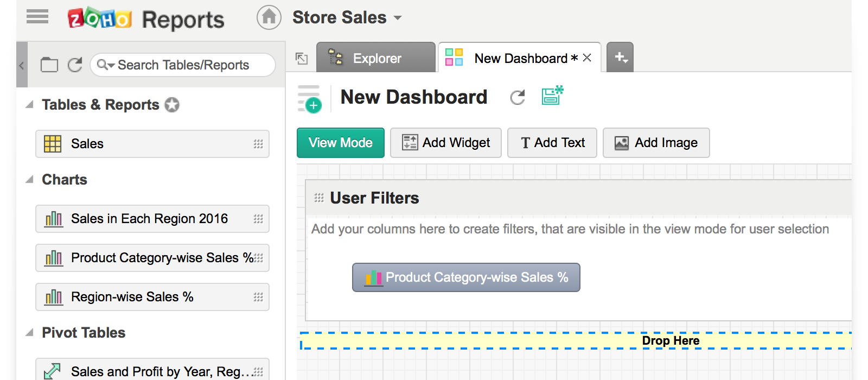Click the star icon beside Tables & Reports
868x380 pixels.
pyautogui.click(x=172, y=105)
